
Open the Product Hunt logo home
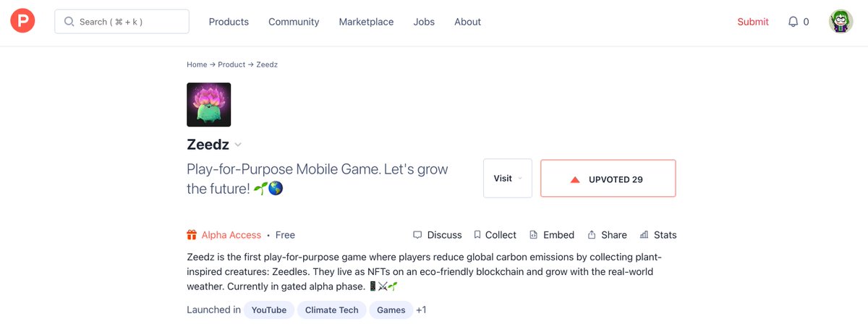[x=22, y=22]
